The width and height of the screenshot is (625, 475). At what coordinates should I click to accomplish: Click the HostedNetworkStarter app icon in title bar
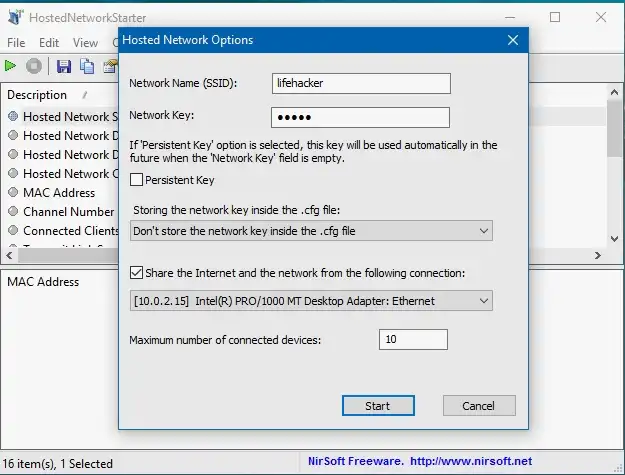coord(15,17)
